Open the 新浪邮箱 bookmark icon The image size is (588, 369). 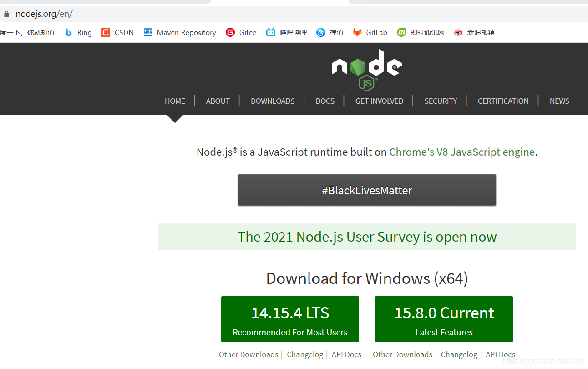point(458,32)
